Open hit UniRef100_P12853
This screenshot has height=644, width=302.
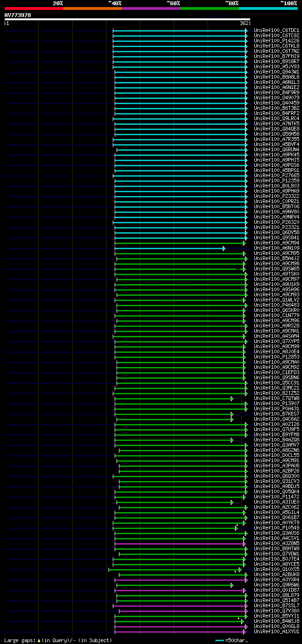pos(277,357)
